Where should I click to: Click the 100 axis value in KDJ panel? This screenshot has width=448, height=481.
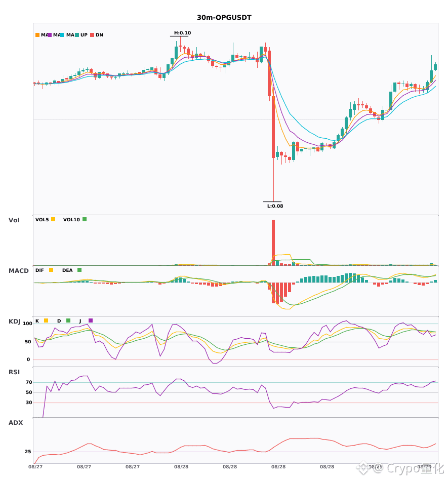[x=28, y=324]
